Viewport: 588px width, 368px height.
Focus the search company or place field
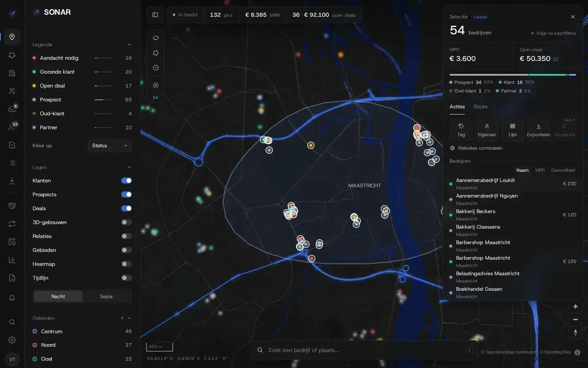coord(363,350)
